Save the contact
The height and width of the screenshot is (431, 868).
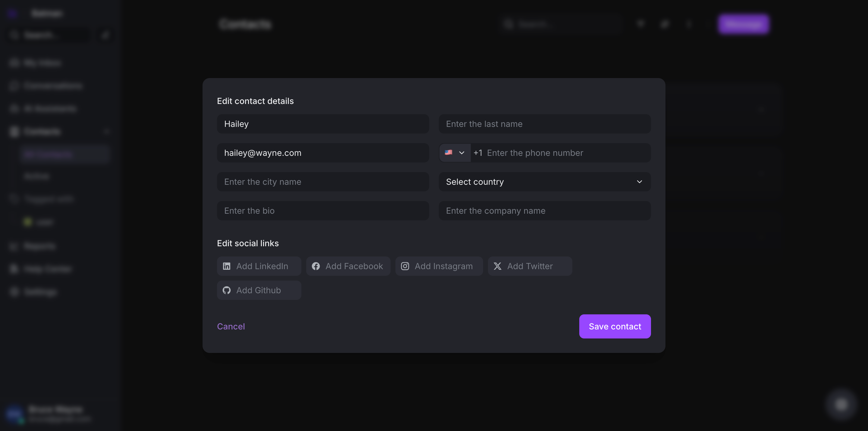[615, 326]
